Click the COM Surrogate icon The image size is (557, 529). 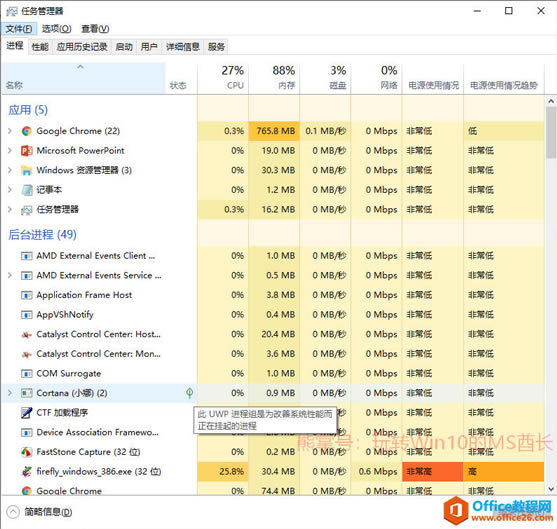tap(26, 374)
